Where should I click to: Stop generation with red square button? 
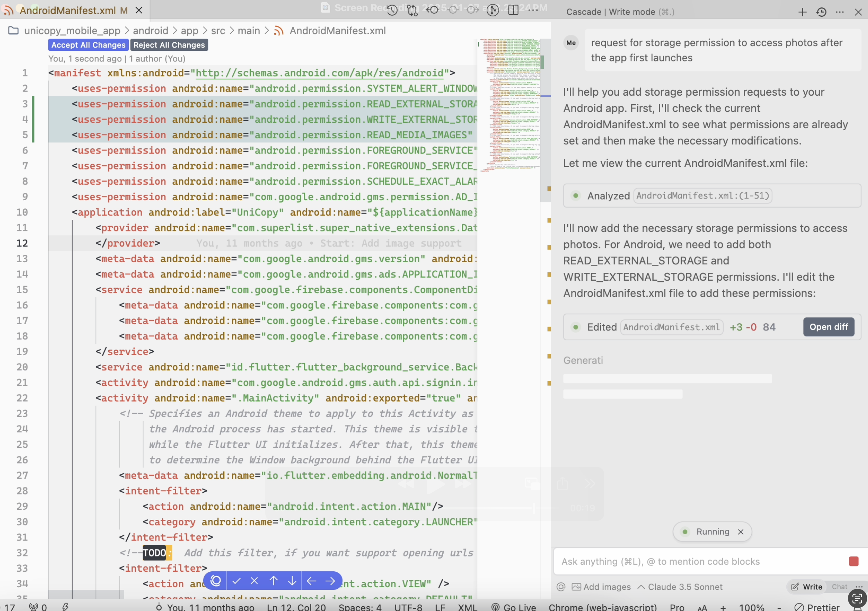coord(854,561)
